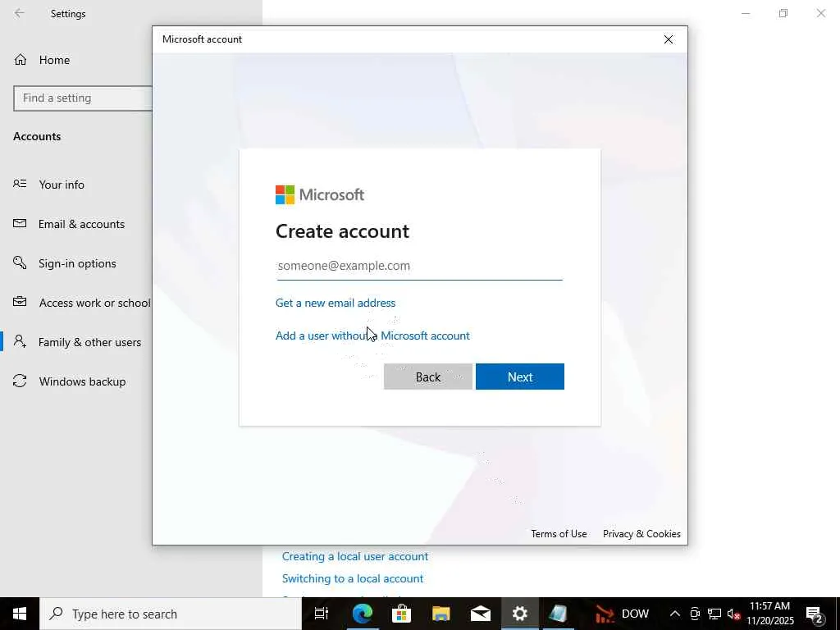Click the DOW stocks widget on taskbar
This screenshot has width=840, height=630.
[x=622, y=614]
